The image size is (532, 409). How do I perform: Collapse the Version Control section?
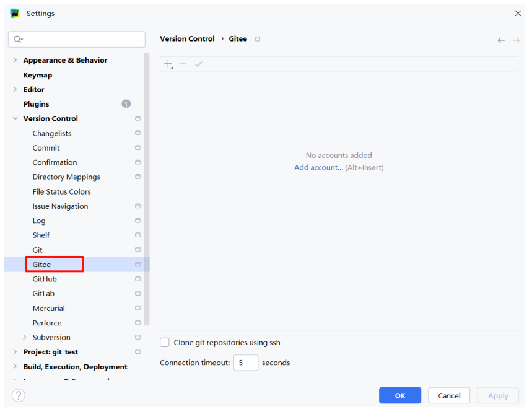coord(15,118)
